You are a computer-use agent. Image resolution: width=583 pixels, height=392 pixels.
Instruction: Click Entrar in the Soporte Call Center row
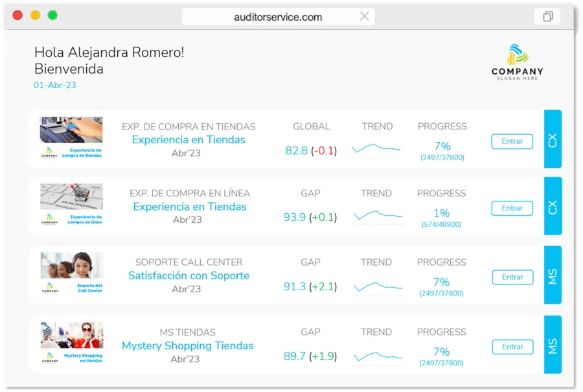tap(512, 277)
